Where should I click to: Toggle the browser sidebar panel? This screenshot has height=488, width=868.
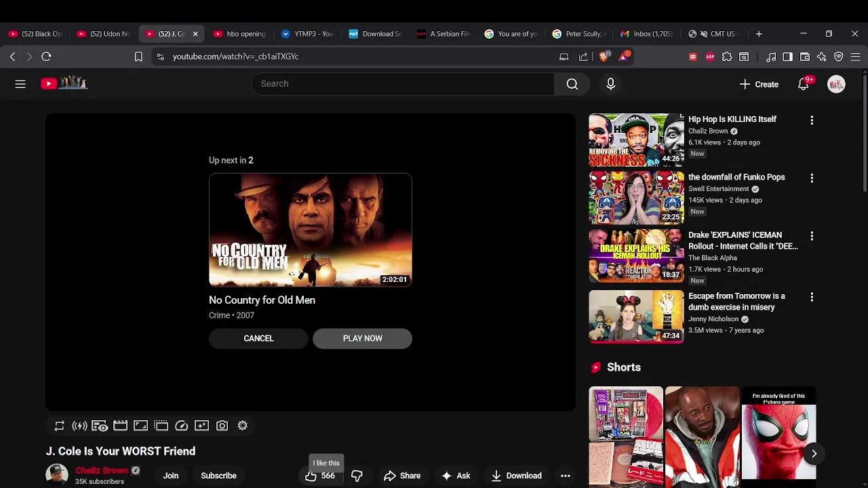point(787,57)
